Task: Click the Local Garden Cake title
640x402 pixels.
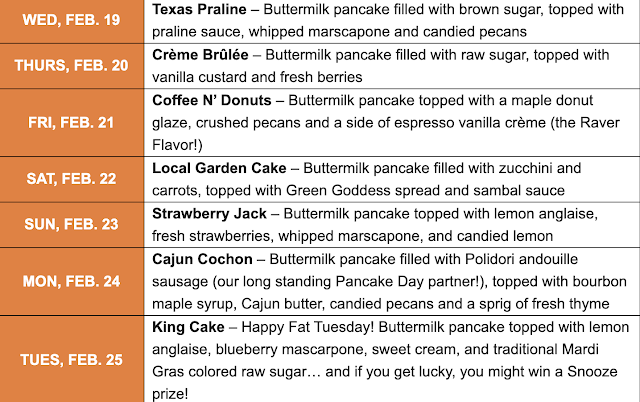Action: pyautogui.click(x=219, y=168)
